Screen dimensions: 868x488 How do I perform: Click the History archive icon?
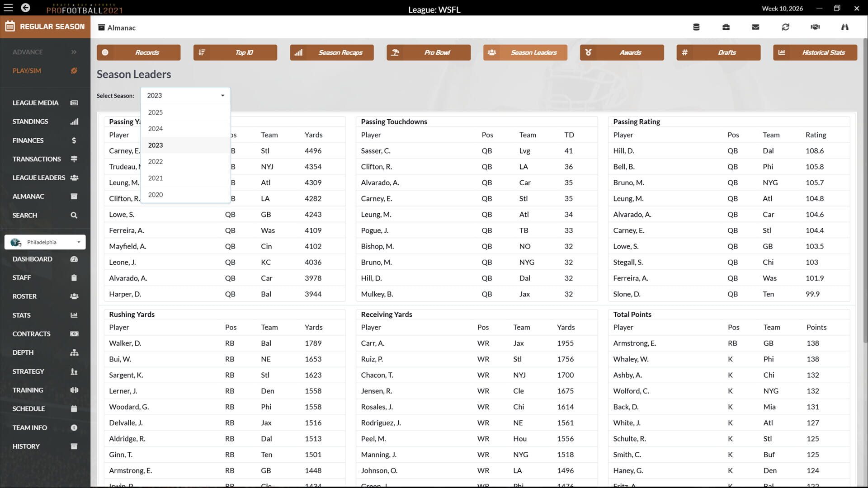pos(74,446)
